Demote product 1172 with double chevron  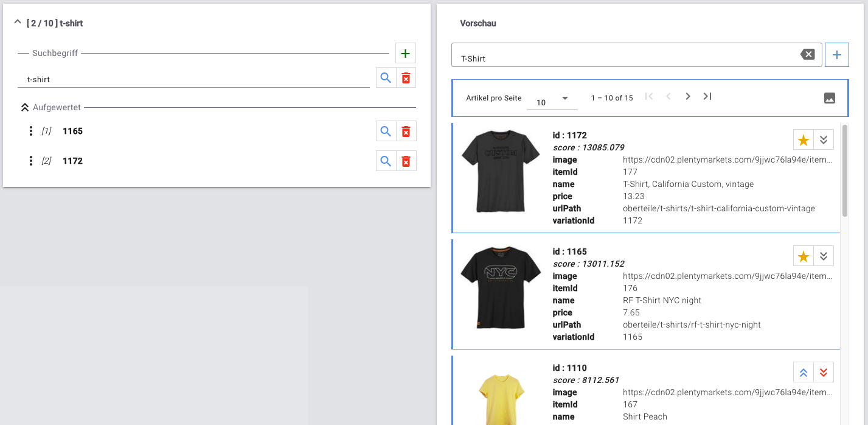[x=824, y=140]
